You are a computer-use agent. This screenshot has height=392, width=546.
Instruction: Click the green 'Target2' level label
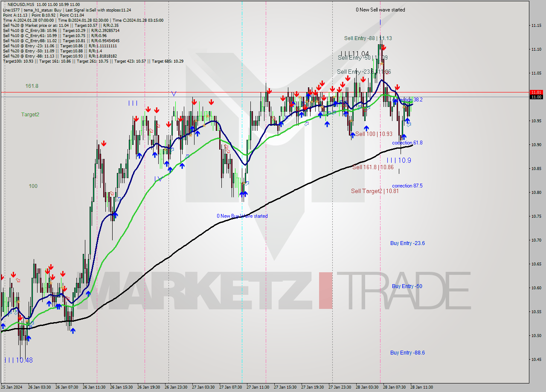pos(30,114)
